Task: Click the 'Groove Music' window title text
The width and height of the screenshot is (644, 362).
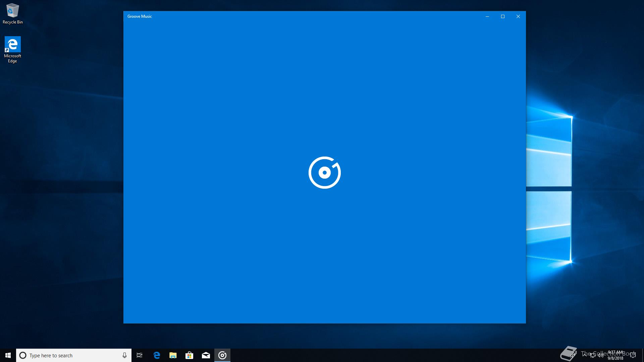Action: (140, 16)
